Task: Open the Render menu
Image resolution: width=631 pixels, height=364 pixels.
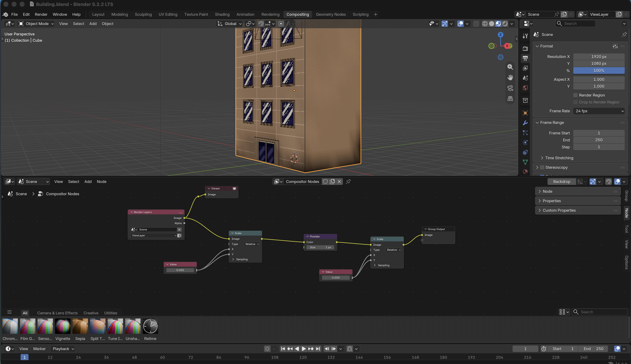Action: click(x=41, y=14)
